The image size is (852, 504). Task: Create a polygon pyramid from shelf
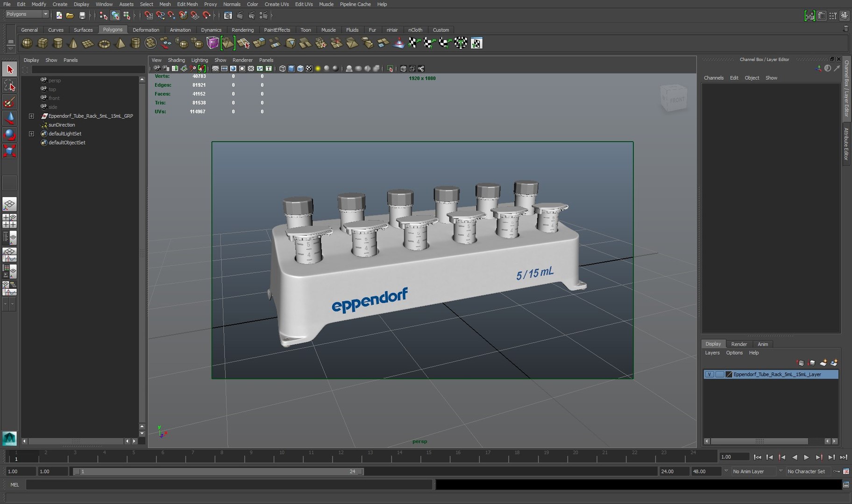click(x=120, y=43)
